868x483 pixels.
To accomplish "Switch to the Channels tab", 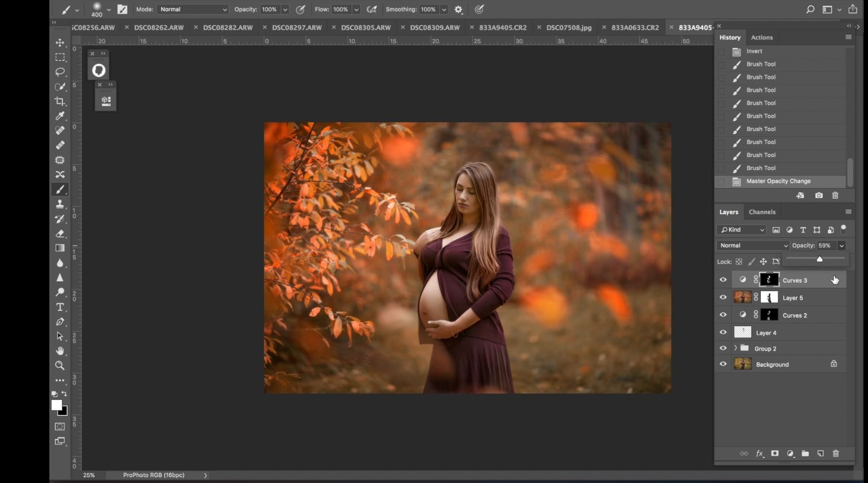I will coord(762,212).
